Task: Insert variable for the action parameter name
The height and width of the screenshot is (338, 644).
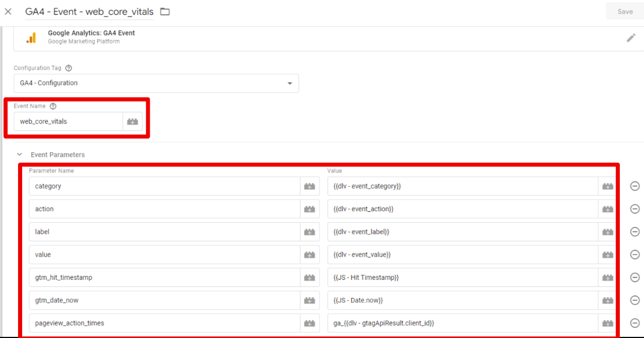Action: click(x=310, y=209)
